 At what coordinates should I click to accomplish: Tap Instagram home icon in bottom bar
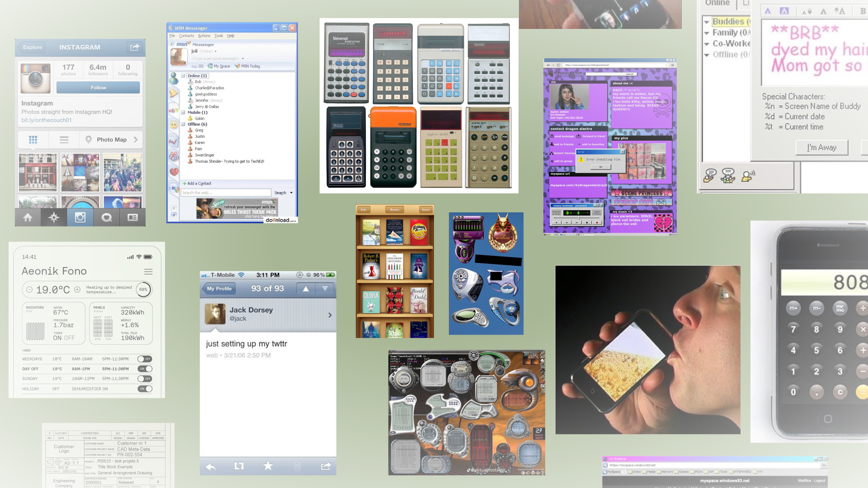pyautogui.click(x=28, y=217)
